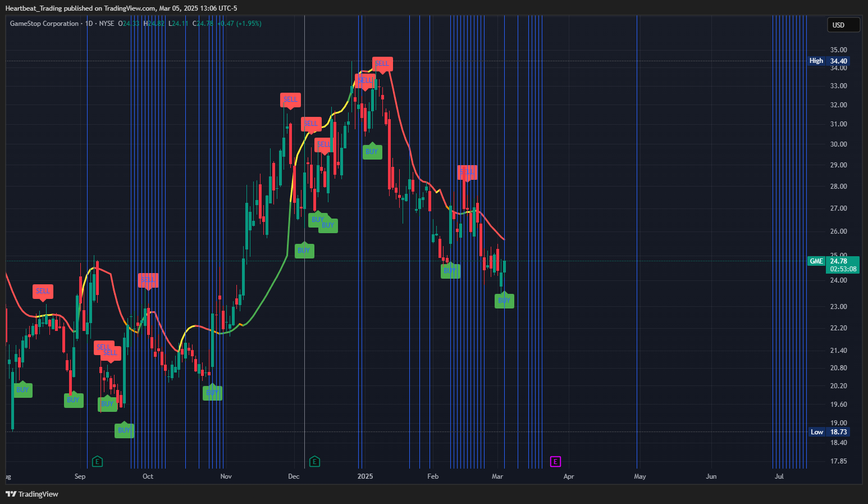Click the late November SELL signal near 32.00
The height and width of the screenshot is (504, 868).
tap(290, 100)
